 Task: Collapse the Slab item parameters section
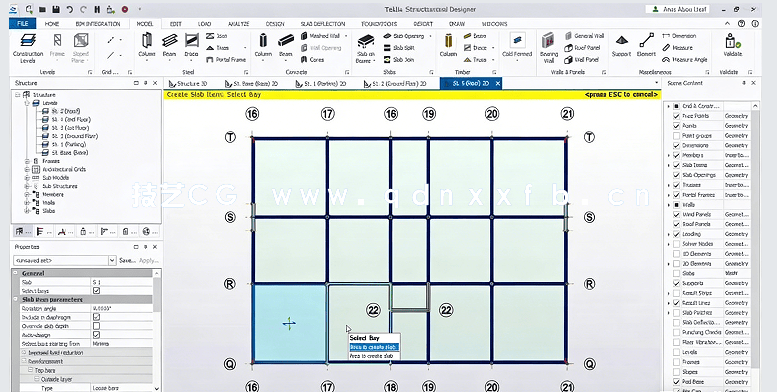pos(16,300)
